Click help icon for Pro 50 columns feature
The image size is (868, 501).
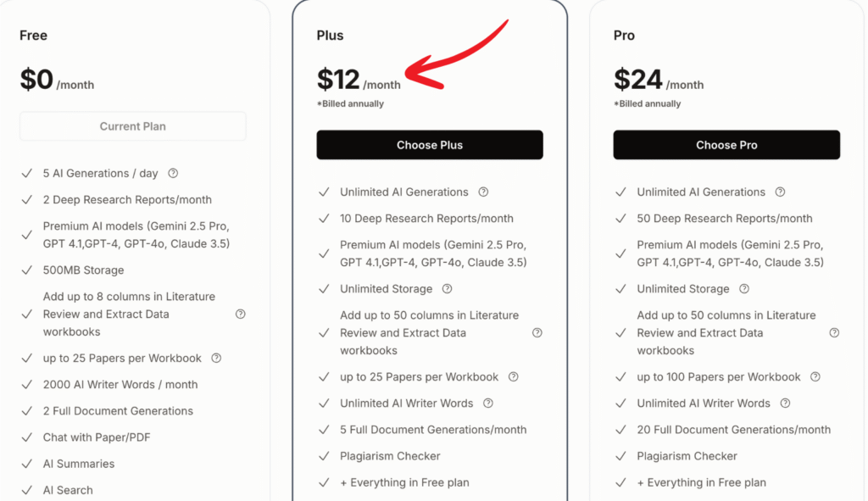[x=834, y=333]
